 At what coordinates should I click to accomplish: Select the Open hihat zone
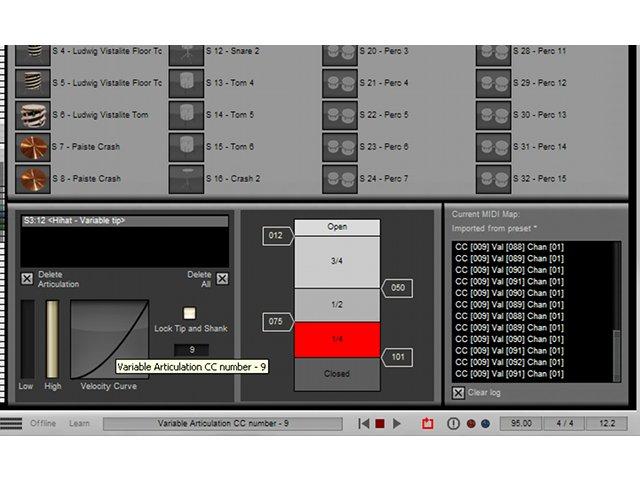337,227
